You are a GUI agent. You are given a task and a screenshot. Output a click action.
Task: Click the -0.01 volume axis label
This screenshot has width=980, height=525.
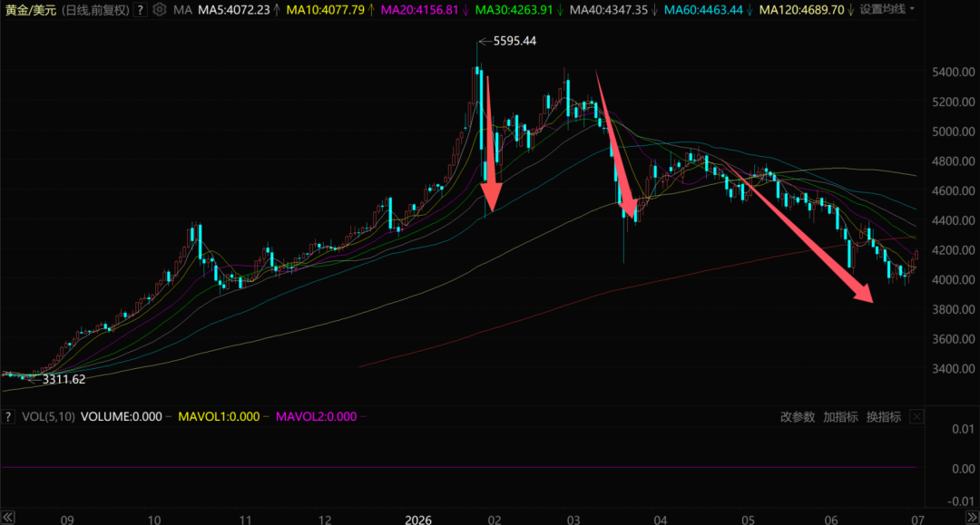pos(960,501)
